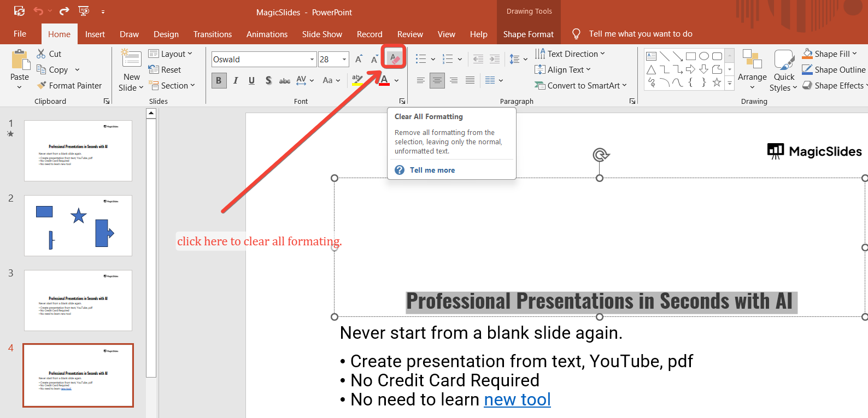Expand the font size dropdown

click(344, 59)
